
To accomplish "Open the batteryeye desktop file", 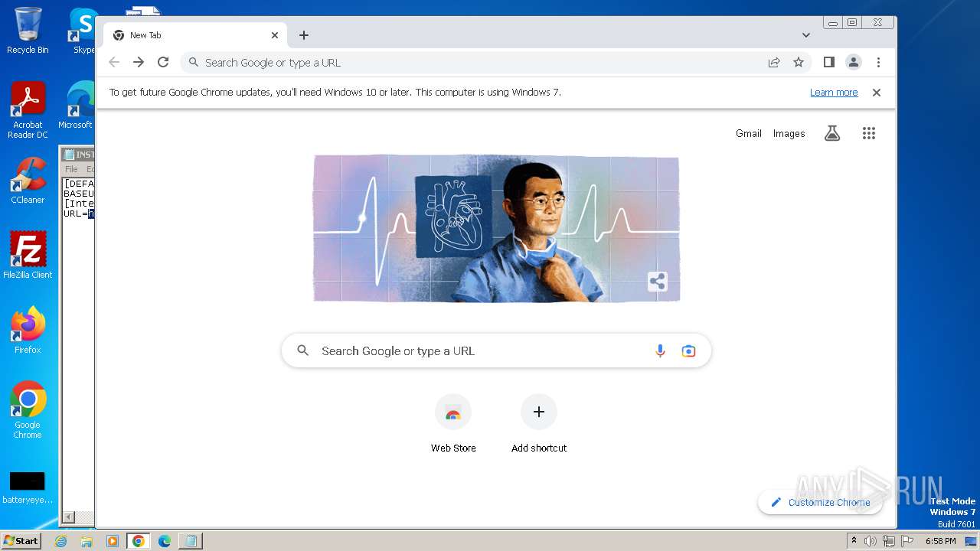I will 28,488.
